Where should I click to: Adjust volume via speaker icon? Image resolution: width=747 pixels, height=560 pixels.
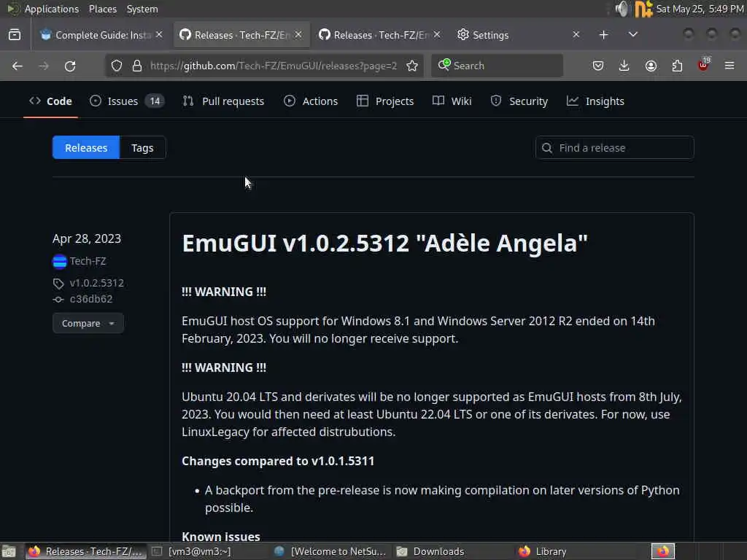coord(622,9)
